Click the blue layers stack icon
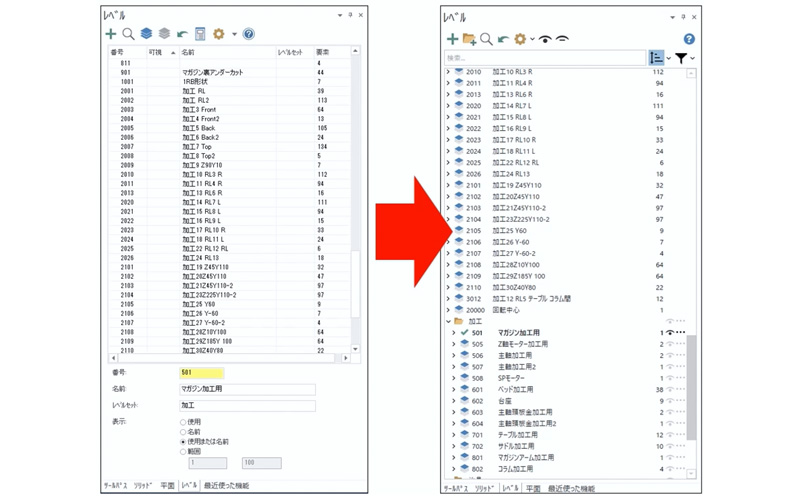 [x=146, y=34]
